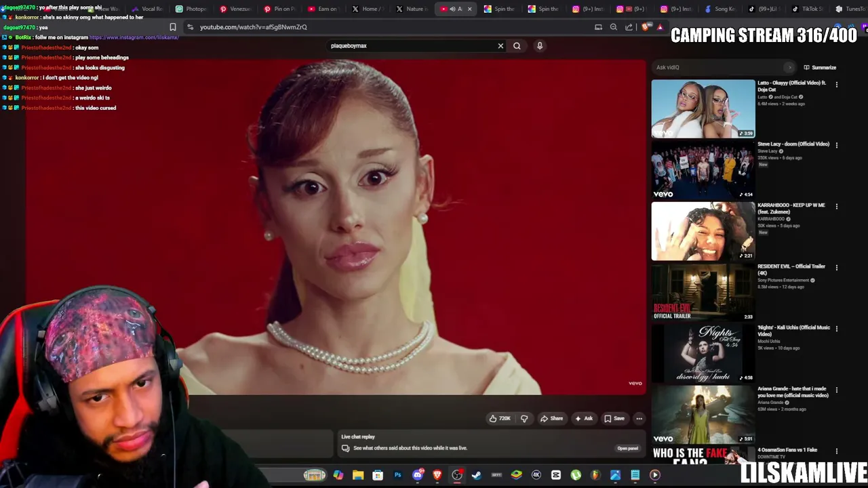Screen dimensions: 868x488
Task: Switch to the Earn on YouTube tab
Action: point(323,9)
